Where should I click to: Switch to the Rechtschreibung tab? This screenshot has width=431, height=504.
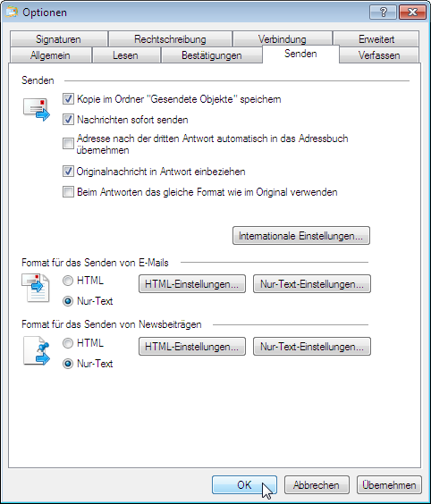pos(170,39)
